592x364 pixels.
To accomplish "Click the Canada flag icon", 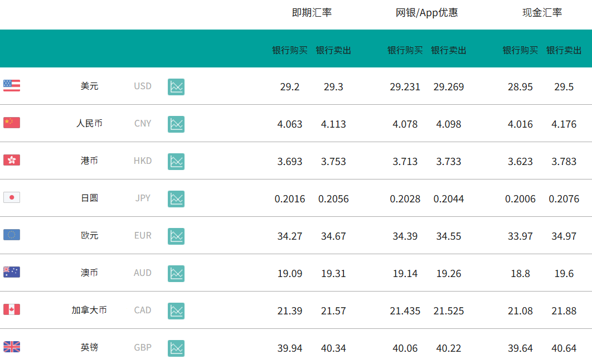I will (x=12, y=309).
